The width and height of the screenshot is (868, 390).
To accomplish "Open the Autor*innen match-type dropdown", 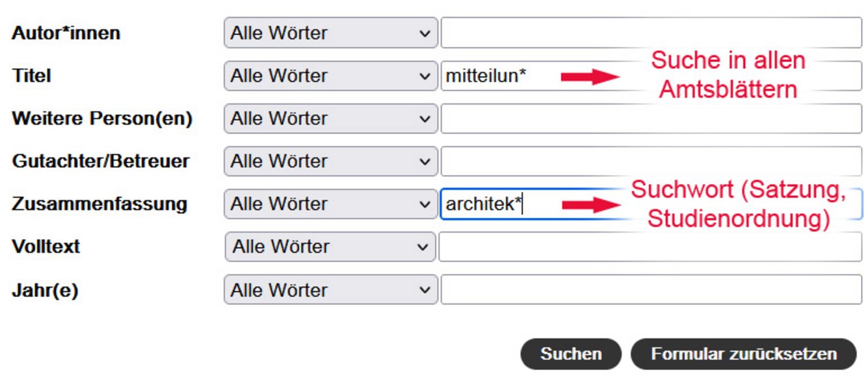I will 330,33.
